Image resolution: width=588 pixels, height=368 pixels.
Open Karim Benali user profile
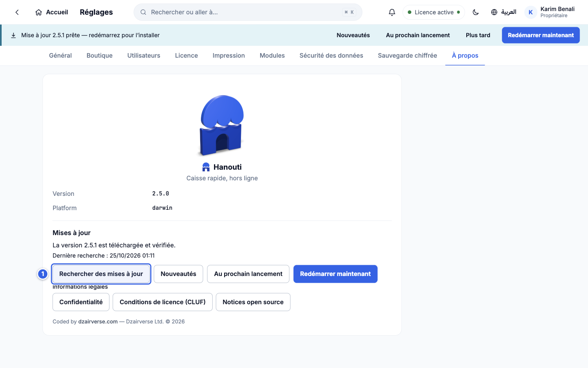click(x=550, y=12)
